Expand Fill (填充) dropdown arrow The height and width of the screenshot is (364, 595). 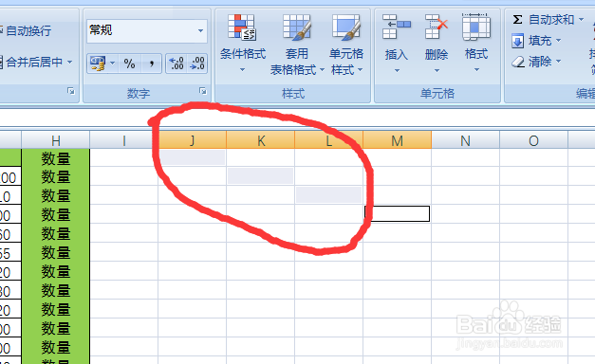click(x=558, y=40)
